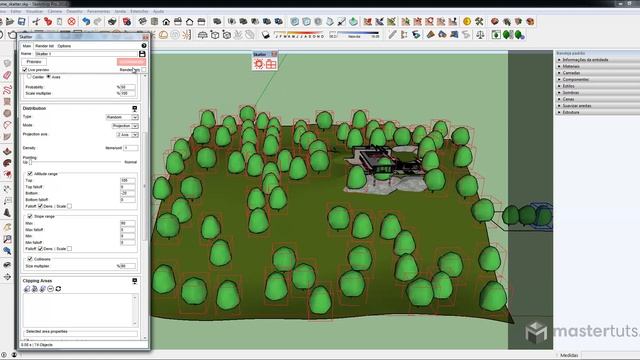The image size is (640, 360).
Task: Click the Altitude range Top value field
Action: point(128,180)
